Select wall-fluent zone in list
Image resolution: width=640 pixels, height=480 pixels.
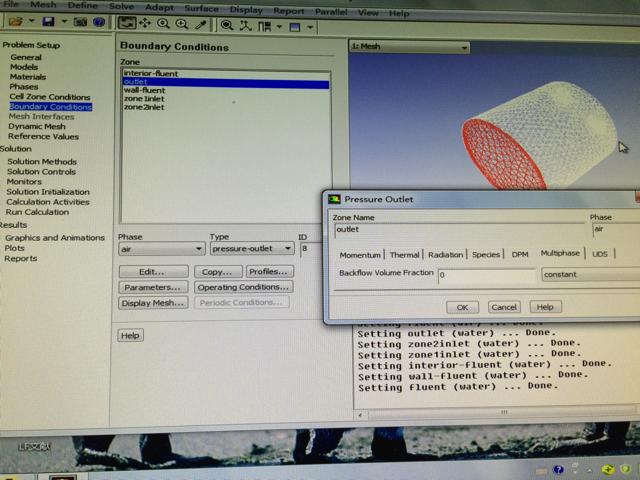coord(226,90)
